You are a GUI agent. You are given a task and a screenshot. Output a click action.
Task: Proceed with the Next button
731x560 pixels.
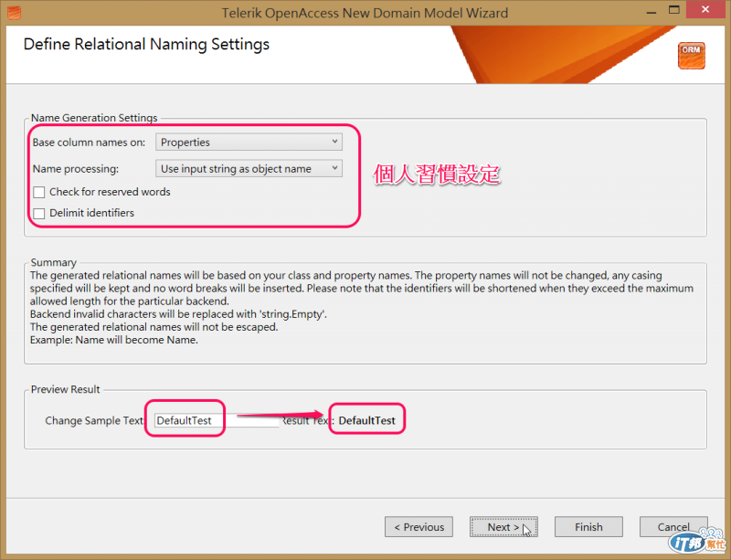[503, 527]
